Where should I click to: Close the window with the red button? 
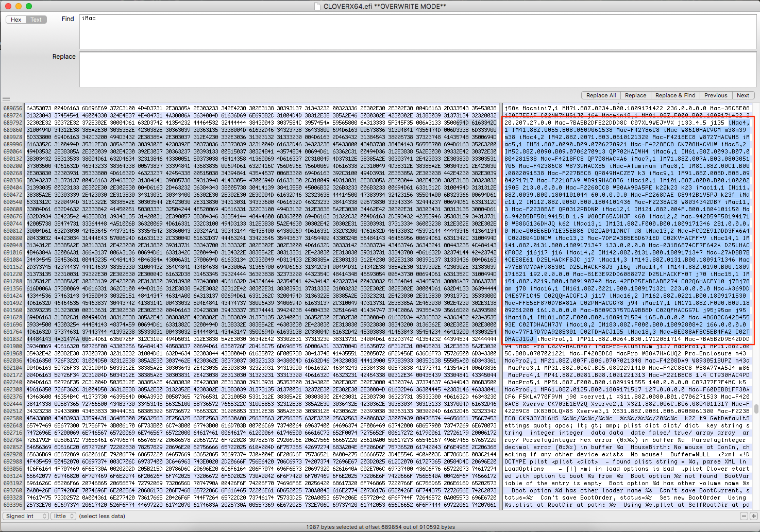(x=8, y=6)
